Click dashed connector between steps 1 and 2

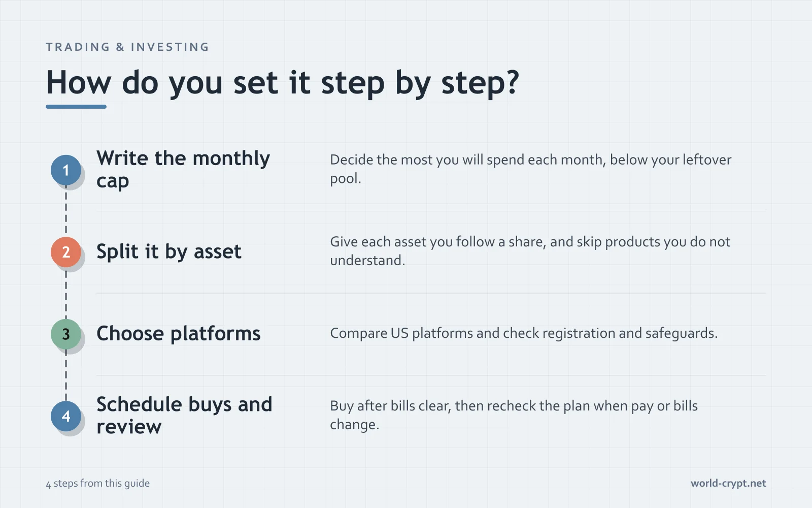(x=66, y=211)
